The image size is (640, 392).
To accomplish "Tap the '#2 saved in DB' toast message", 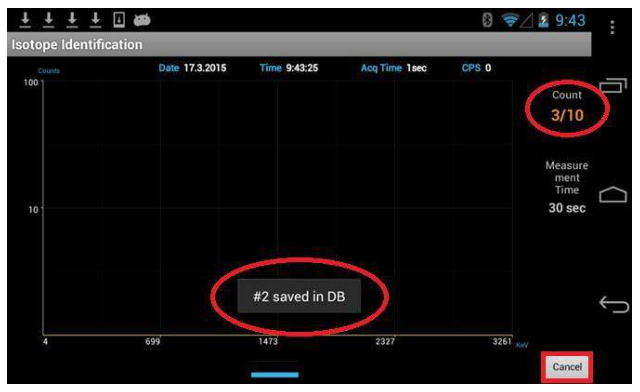I will [x=299, y=296].
